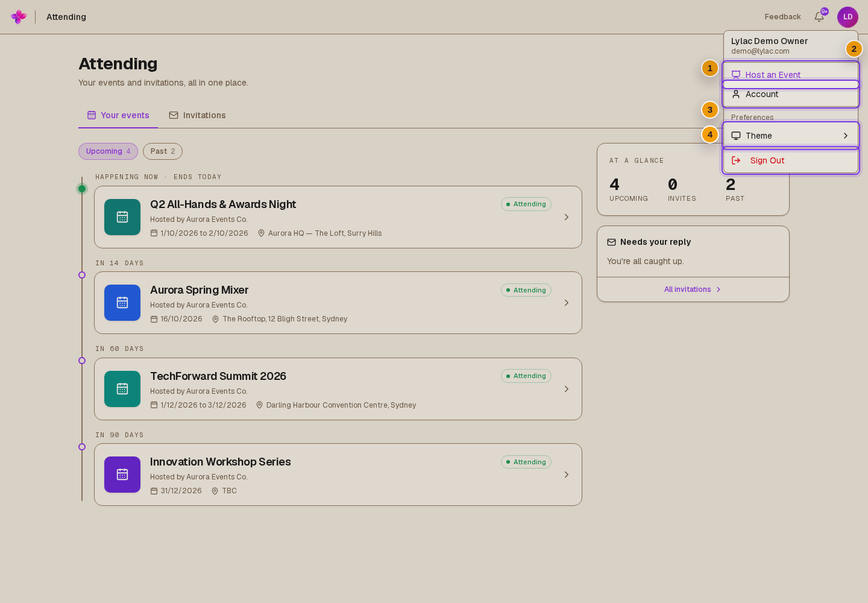Click the 16/10/2026 date calendar icon

point(154,319)
